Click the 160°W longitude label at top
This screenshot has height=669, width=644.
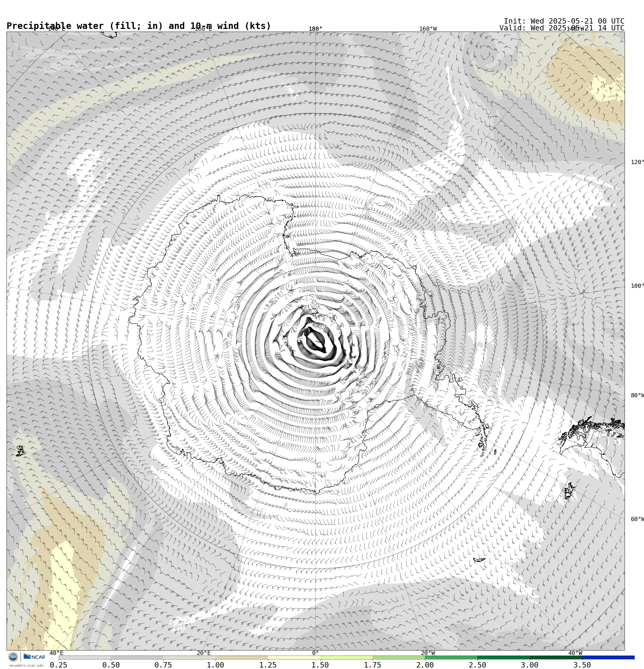pos(428,29)
